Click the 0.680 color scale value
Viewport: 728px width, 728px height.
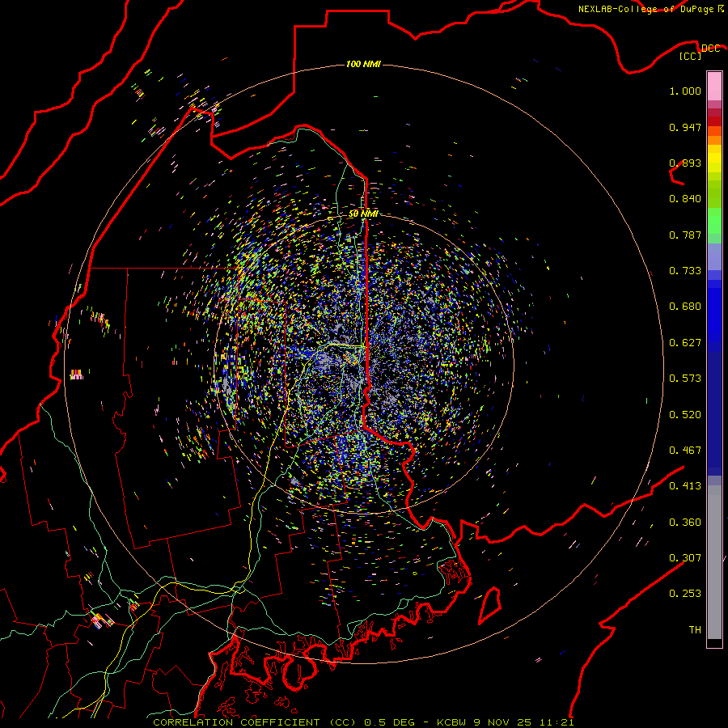point(685,307)
